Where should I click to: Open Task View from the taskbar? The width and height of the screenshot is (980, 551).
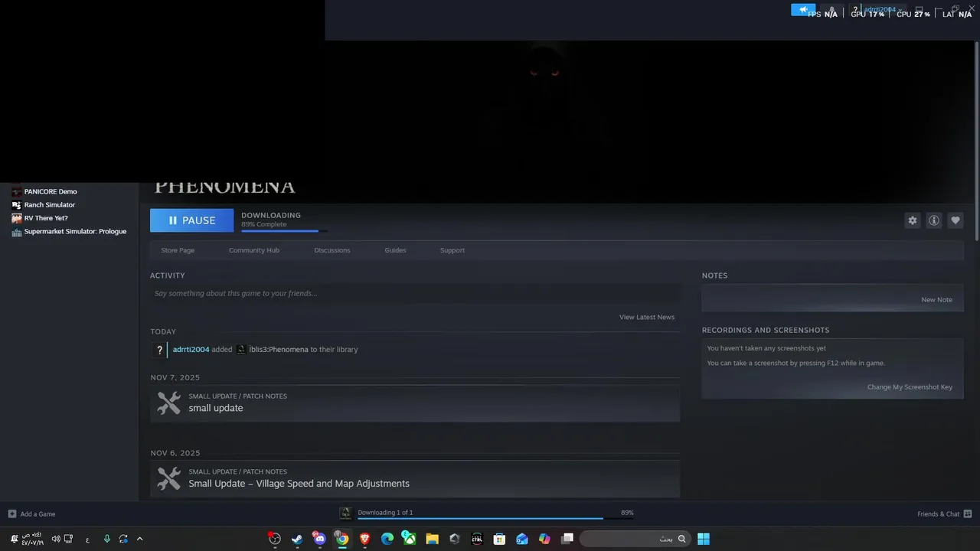pos(567,539)
